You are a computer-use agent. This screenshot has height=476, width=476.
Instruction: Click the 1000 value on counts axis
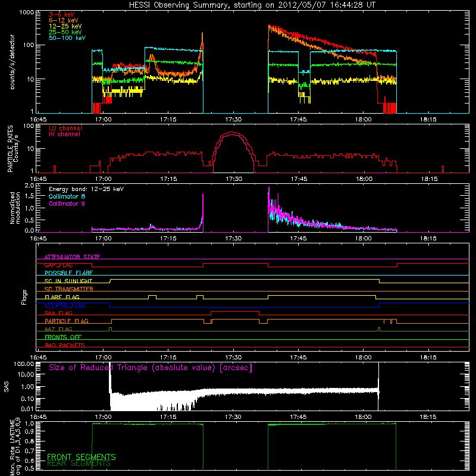pyautogui.click(x=27, y=12)
